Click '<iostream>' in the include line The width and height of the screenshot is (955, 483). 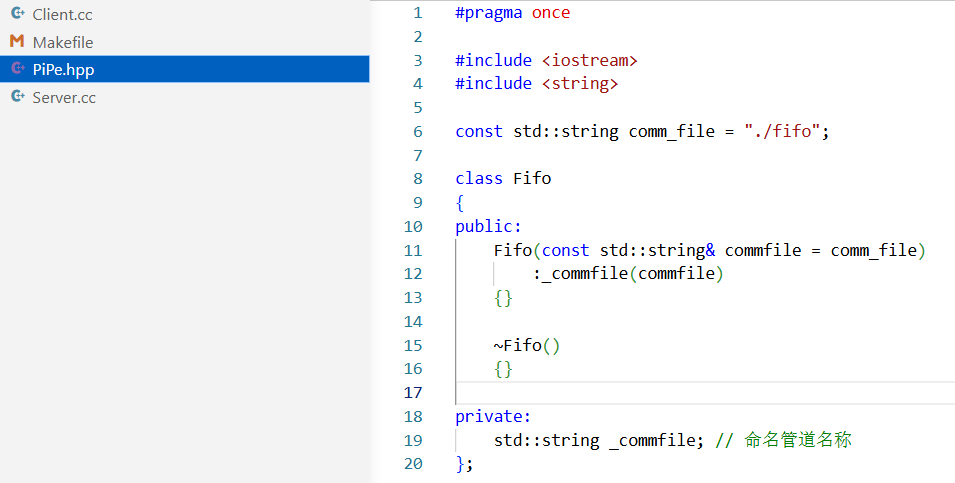(x=590, y=60)
